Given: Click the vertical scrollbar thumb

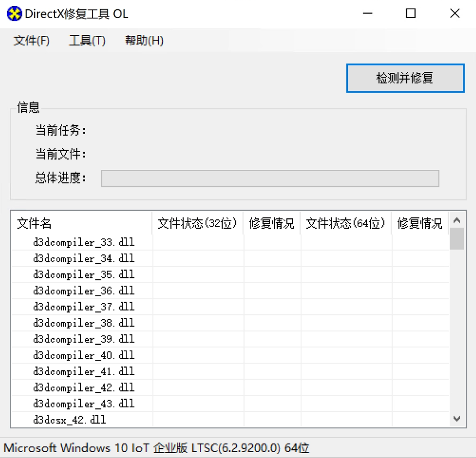Looking at the screenshot, I should (x=456, y=239).
